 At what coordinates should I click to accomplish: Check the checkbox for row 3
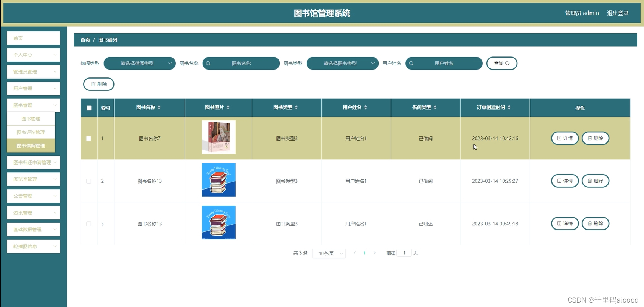[89, 224]
